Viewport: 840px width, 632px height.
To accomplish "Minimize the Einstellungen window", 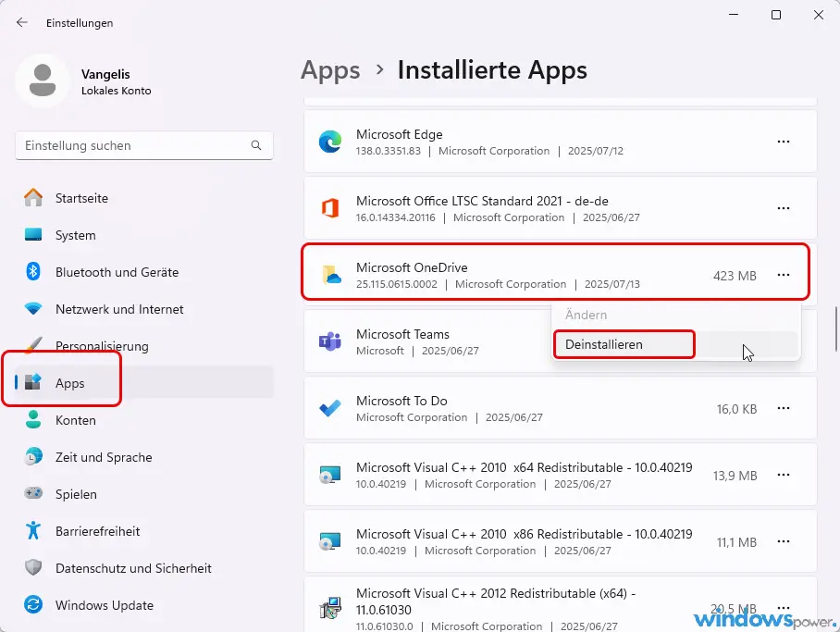I will 734,15.
